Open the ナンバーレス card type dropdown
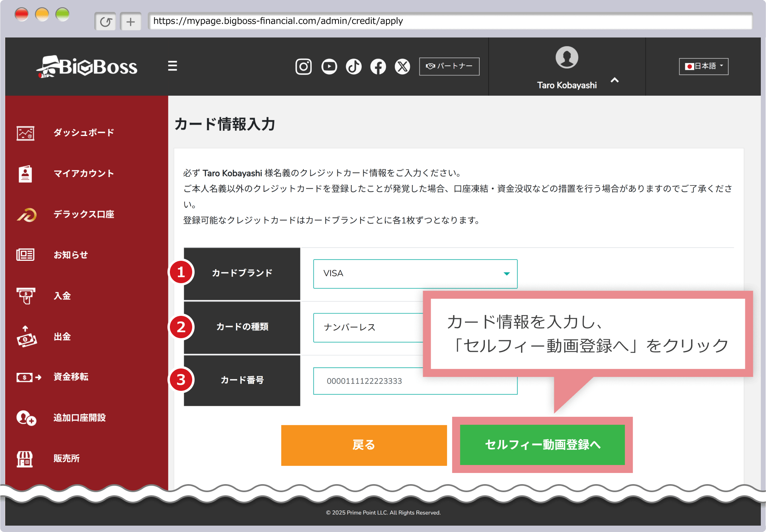 368,327
